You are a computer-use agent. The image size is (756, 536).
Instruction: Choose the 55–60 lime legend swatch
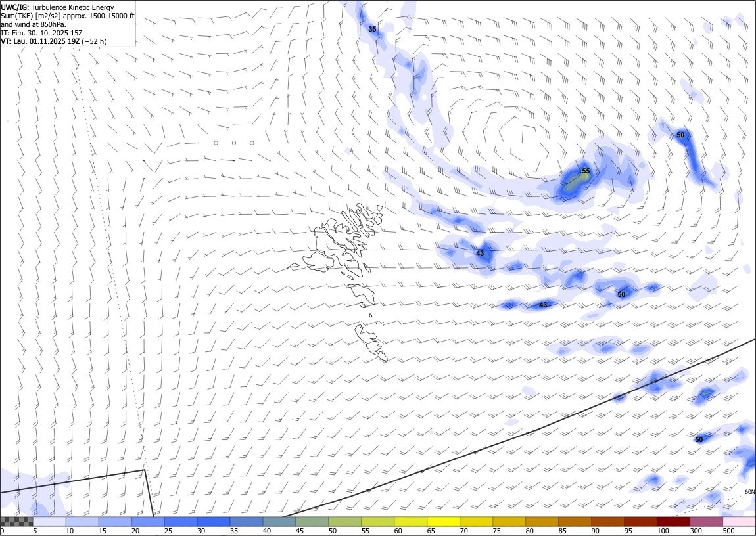[x=377, y=522]
